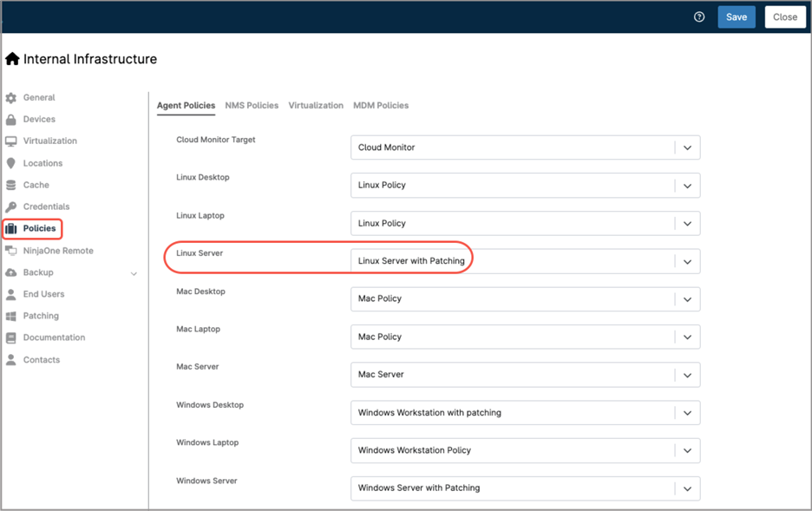Open the Windows Desktop policy dropdown
The width and height of the screenshot is (812, 511).
pos(684,412)
